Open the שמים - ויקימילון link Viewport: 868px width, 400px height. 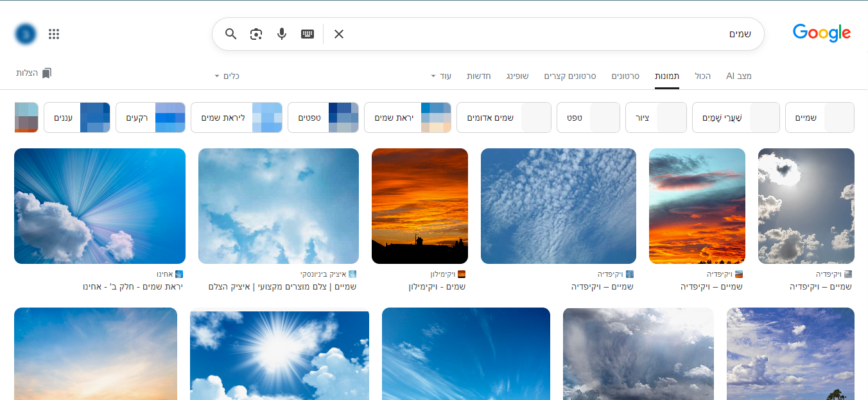click(437, 287)
